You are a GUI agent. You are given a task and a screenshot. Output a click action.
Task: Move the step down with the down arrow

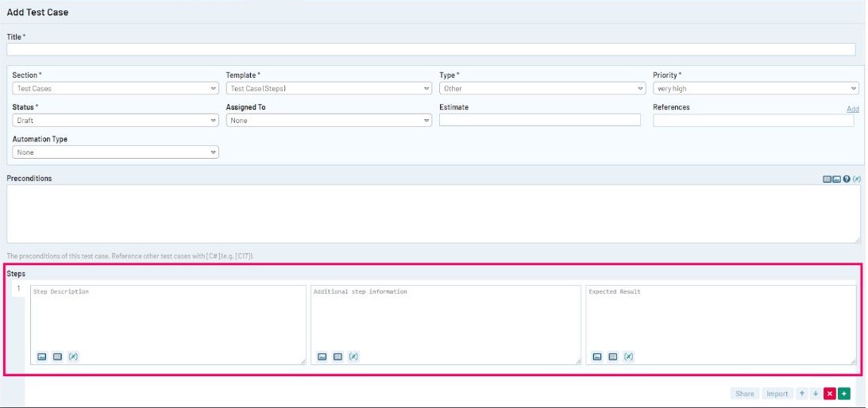pyautogui.click(x=815, y=394)
